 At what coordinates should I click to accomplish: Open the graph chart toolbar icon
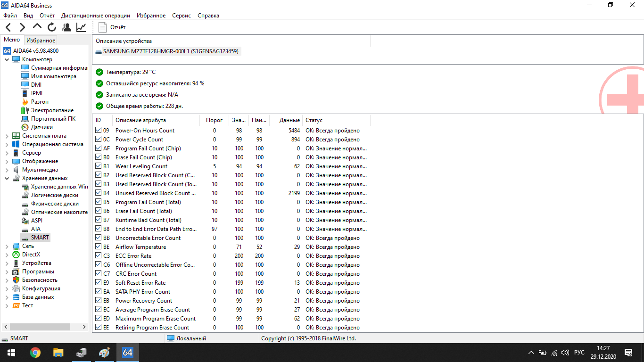[x=82, y=27]
